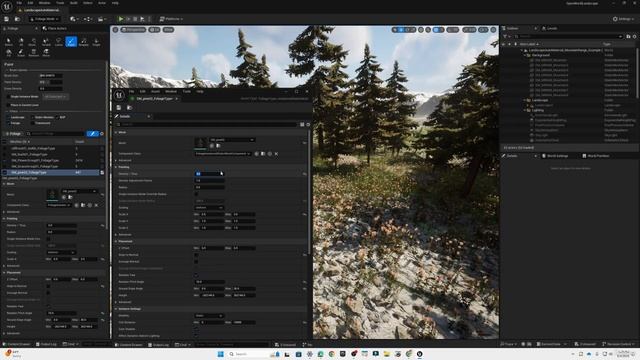Open the Mobility dropdown under Instance Settings
The height and width of the screenshot is (360, 640).
click(209, 316)
